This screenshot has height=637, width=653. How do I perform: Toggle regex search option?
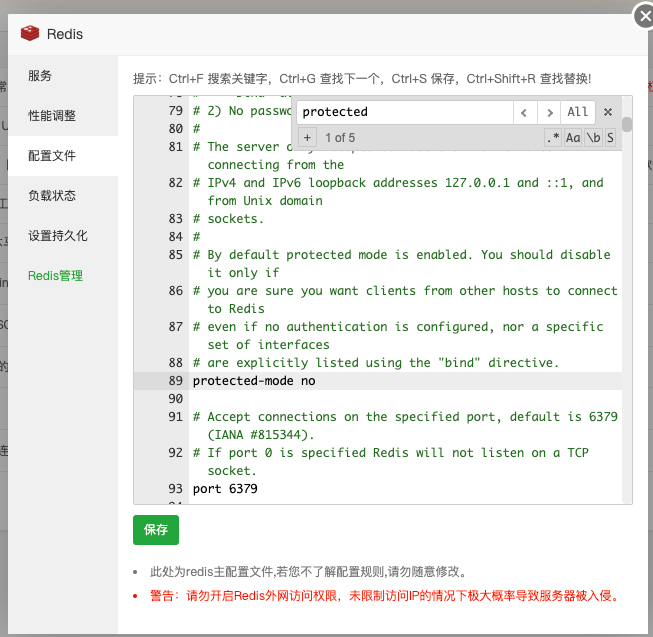tap(553, 137)
